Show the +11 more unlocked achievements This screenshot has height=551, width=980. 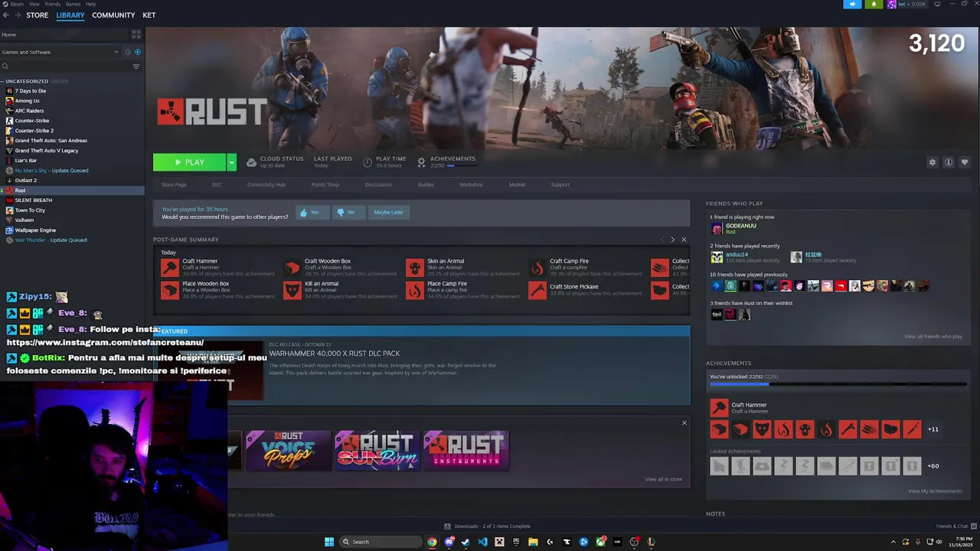(x=933, y=429)
